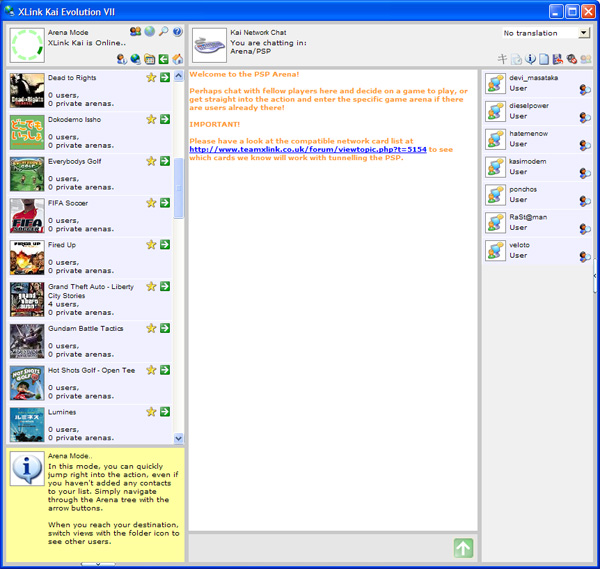Viewport: 600px width, 569px height.
Task: Click the arena list scrollbar thumb
Action: tap(178, 188)
